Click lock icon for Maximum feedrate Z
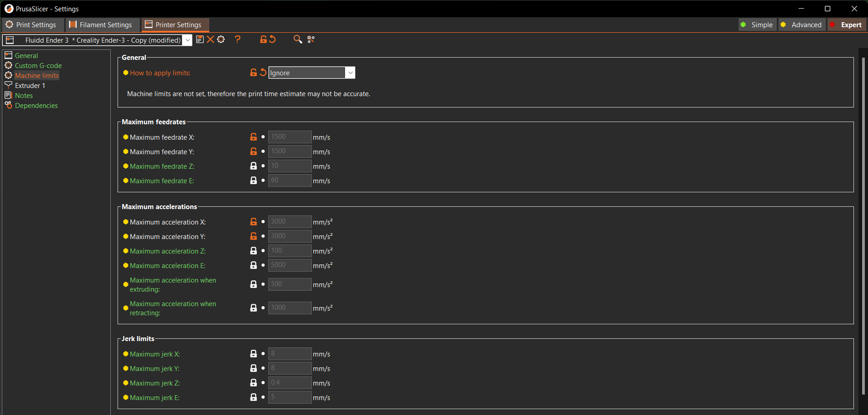The height and width of the screenshot is (415, 868). [x=253, y=166]
